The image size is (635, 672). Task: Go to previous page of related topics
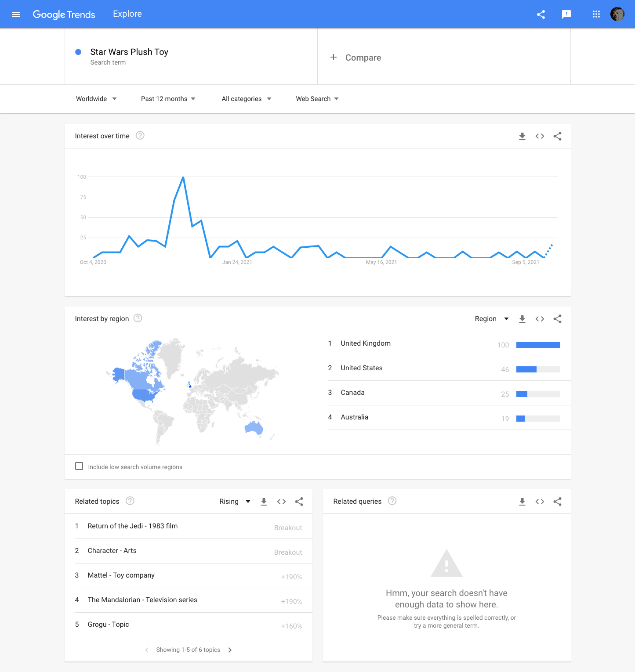[147, 650]
